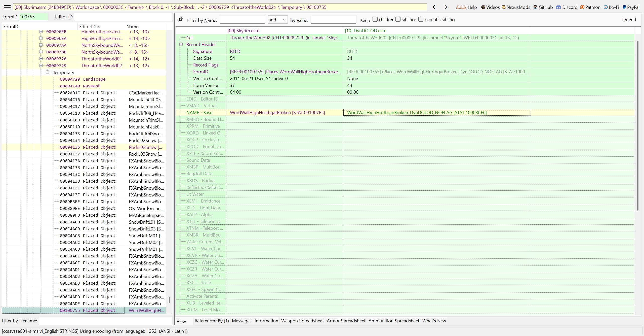Switch to the Referenced By tab
The image size is (644, 336).
point(212,321)
